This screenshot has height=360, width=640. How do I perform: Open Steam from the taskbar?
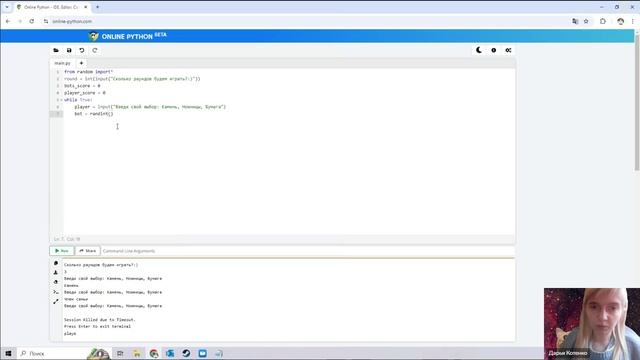pyautogui.click(x=186, y=353)
